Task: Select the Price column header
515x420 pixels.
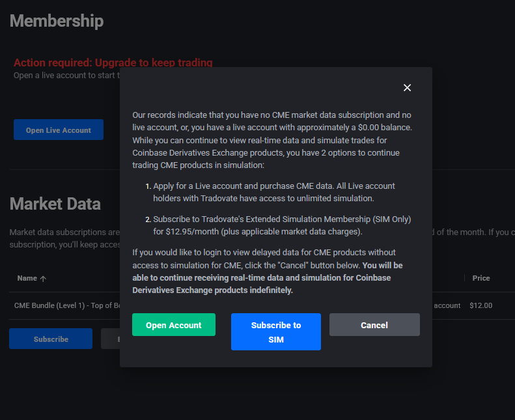Action: point(481,278)
